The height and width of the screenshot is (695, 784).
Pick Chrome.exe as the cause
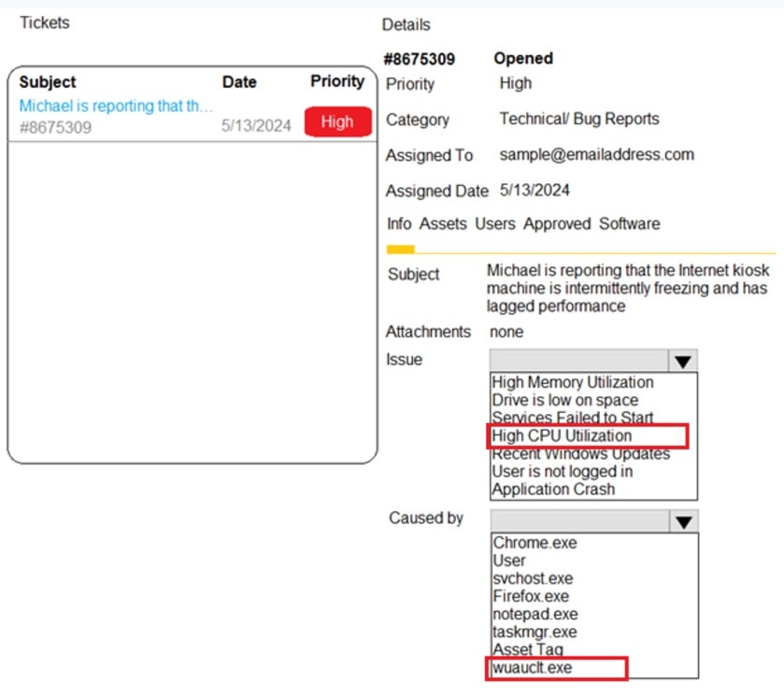click(534, 543)
